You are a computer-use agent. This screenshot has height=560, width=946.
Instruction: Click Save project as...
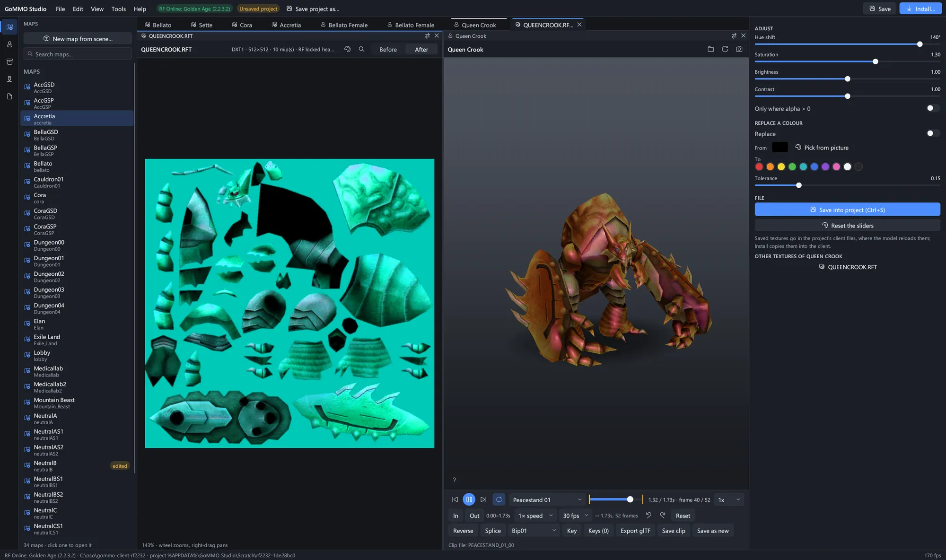[313, 9]
